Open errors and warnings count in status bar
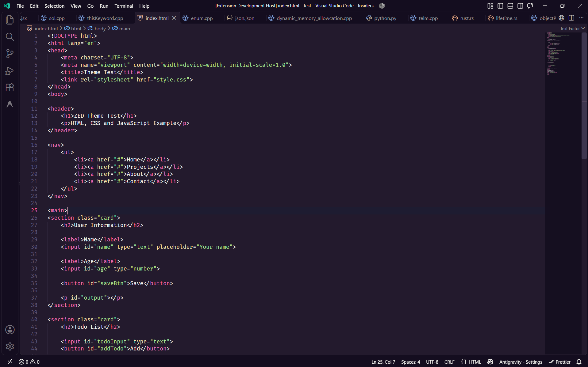This screenshot has width=588, height=367. click(29, 362)
